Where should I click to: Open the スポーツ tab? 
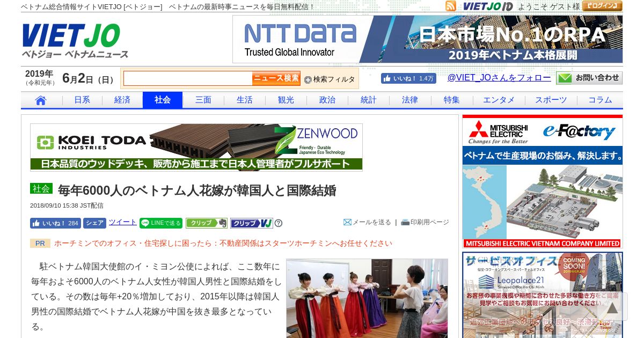(x=551, y=100)
